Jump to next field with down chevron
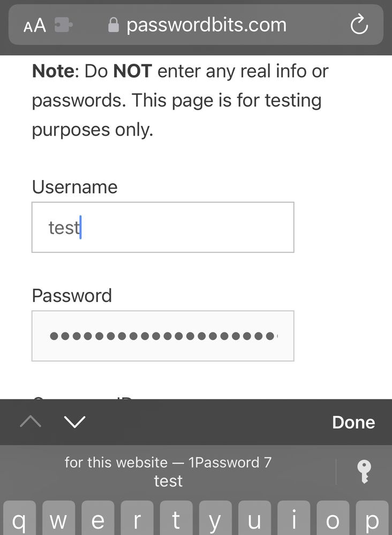Viewport: 392px width, 535px height. [74, 422]
